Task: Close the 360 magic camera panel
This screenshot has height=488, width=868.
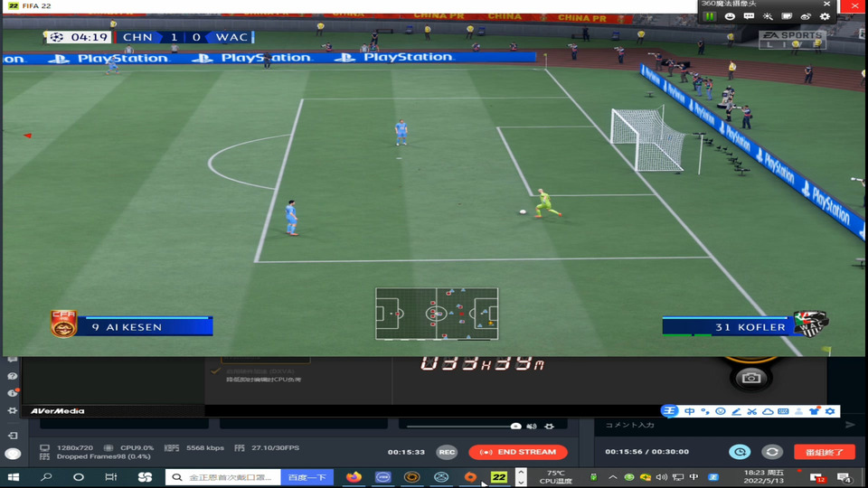Action: pos(826,4)
